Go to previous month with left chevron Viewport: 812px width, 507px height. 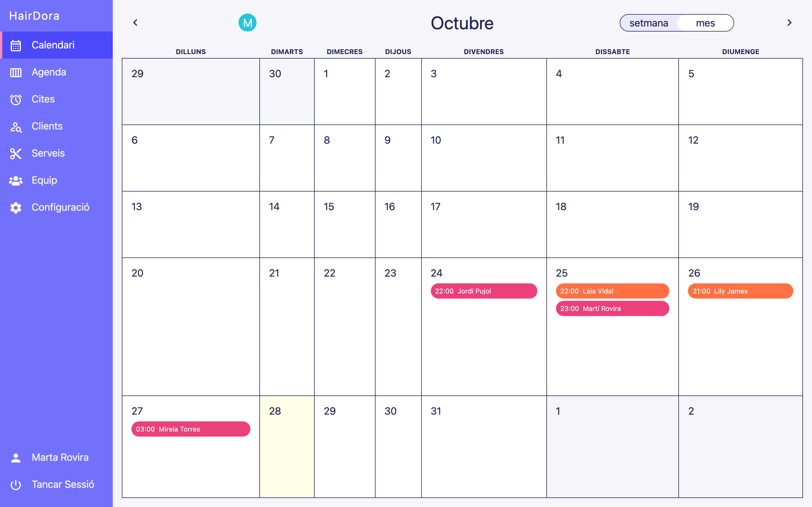click(135, 23)
